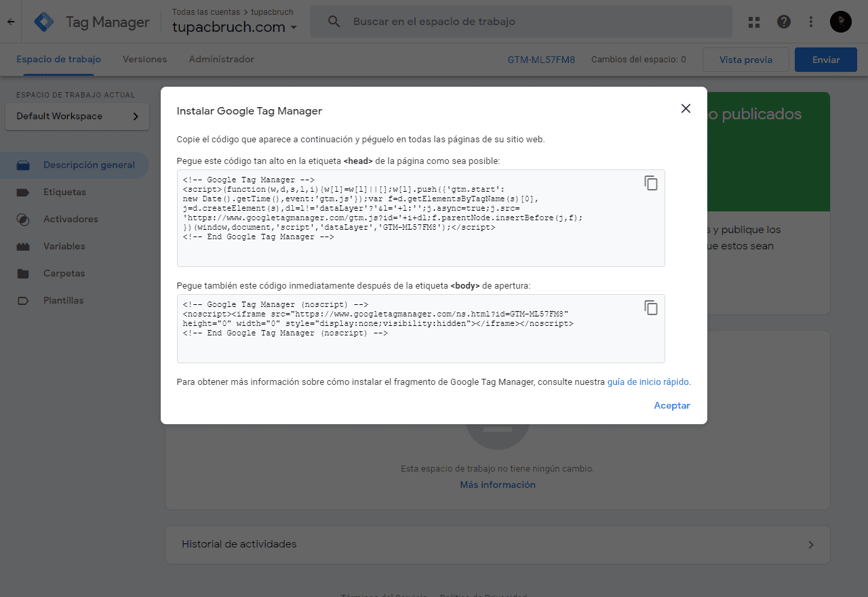Open the Plantillas section
Viewport: 868px width, 597px height.
click(x=65, y=300)
